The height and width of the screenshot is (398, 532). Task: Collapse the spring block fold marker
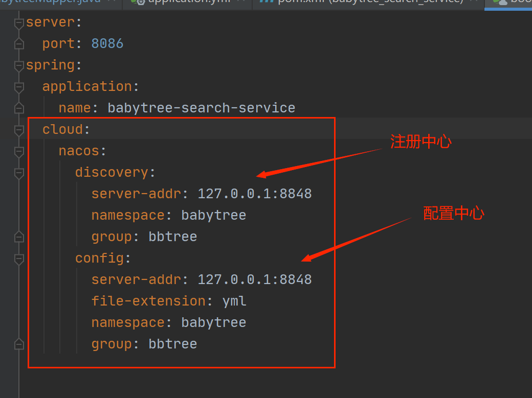19,66
